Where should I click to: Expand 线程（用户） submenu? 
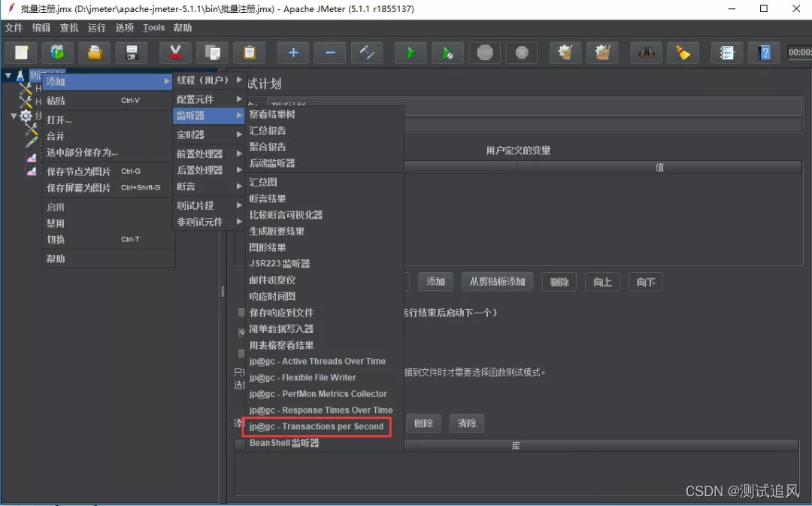click(209, 80)
